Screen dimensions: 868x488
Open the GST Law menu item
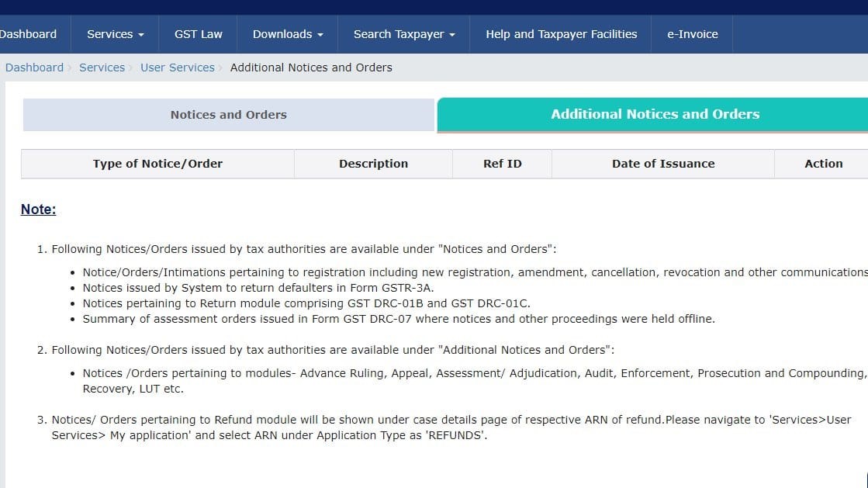click(198, 34)
